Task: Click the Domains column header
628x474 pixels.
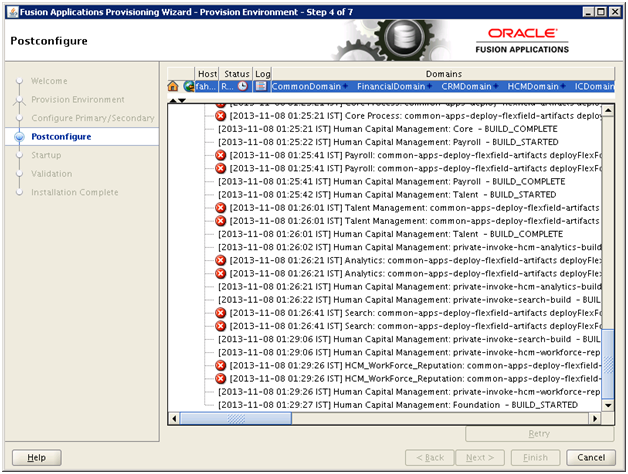Action: [x=443, y=74]
